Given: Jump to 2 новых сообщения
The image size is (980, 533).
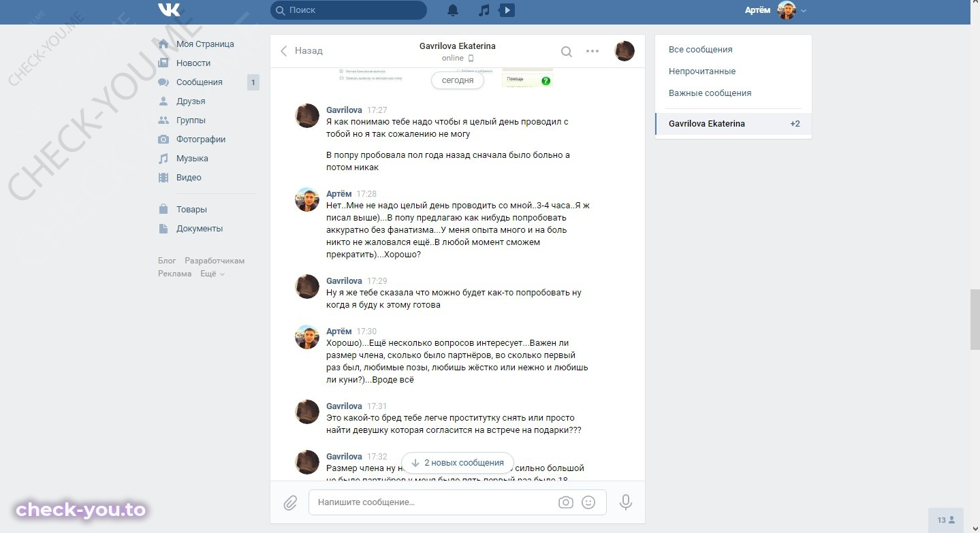Looking at the screenshot, I should tap(458, 463).
